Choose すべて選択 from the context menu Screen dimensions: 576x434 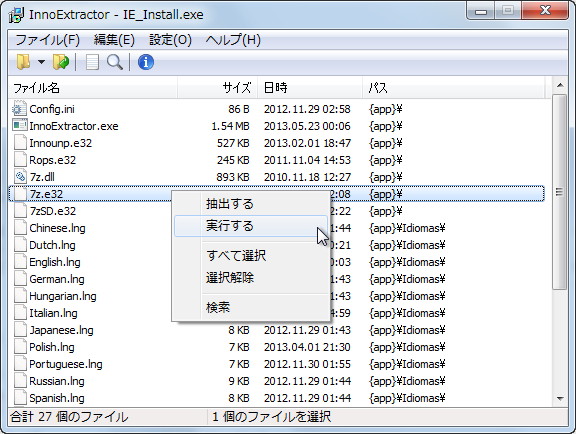[251, 255]
